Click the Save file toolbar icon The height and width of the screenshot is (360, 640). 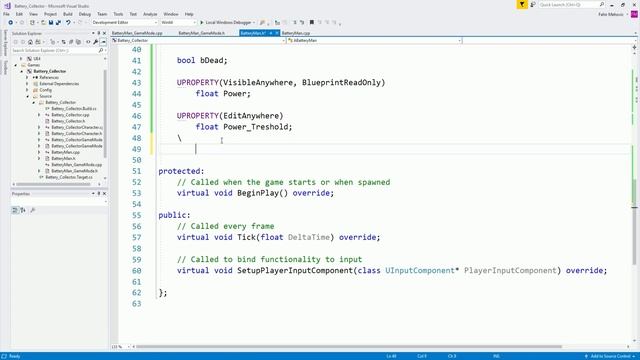tap(51, 22)
